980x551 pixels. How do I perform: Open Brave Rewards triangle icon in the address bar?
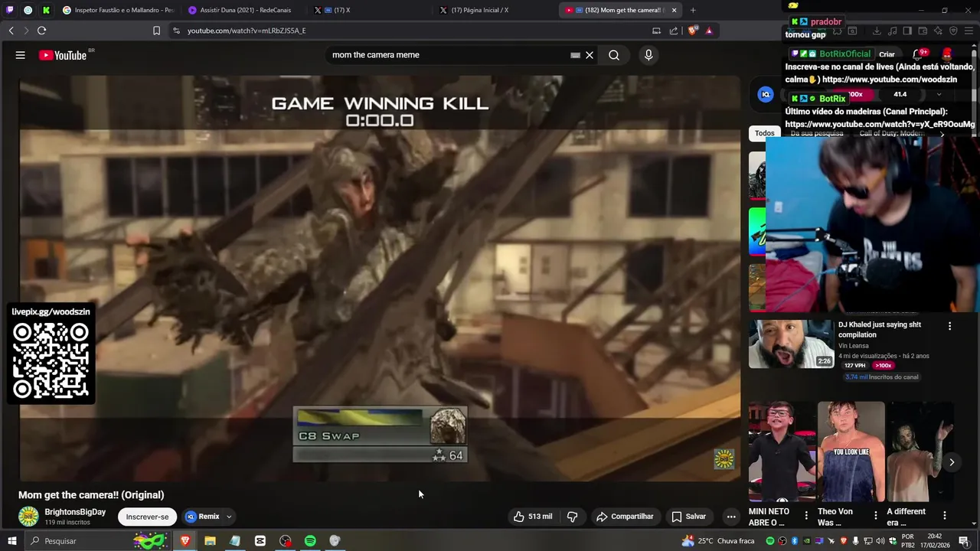709,31
